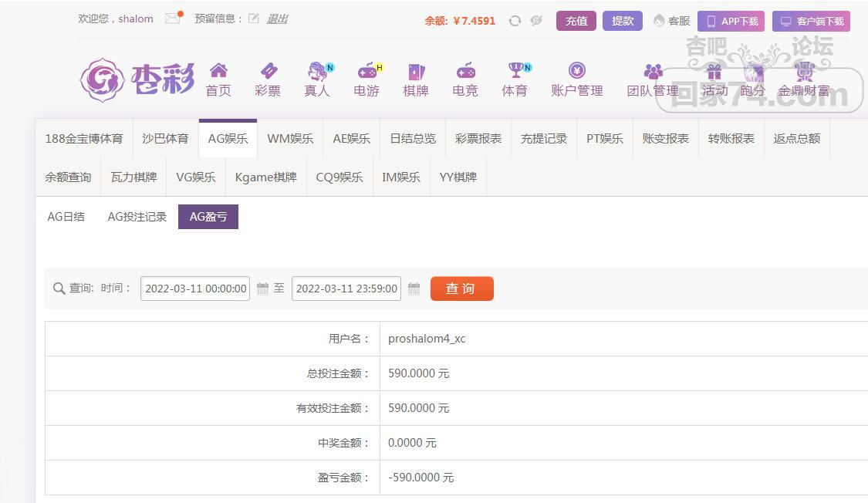Click the APP下载 download button

(731, 22)
